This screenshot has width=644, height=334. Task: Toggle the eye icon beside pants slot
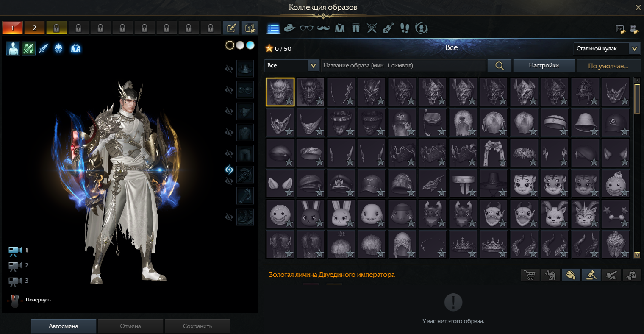[x=229, y=153]
